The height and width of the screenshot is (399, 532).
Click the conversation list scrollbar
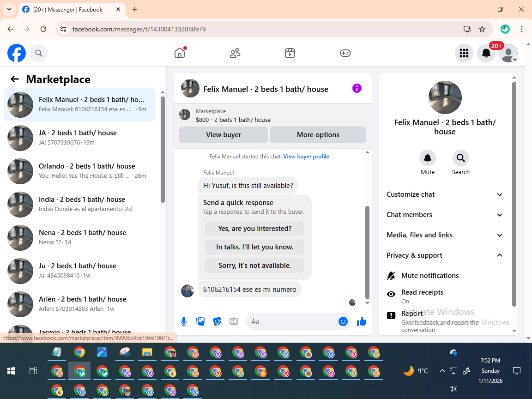coord(163,149)
